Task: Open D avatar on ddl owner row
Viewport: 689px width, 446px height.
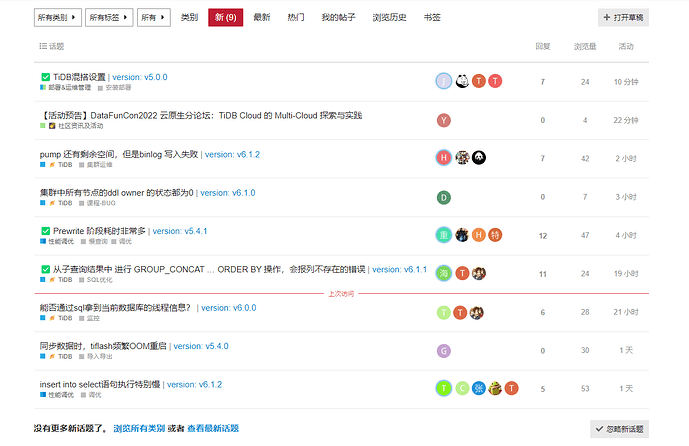Action: pos(444,197)
